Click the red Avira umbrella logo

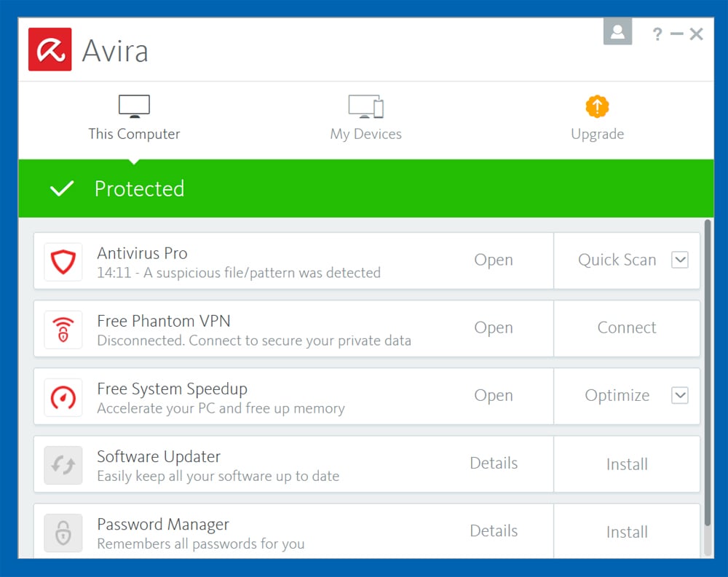coord(50,49)
